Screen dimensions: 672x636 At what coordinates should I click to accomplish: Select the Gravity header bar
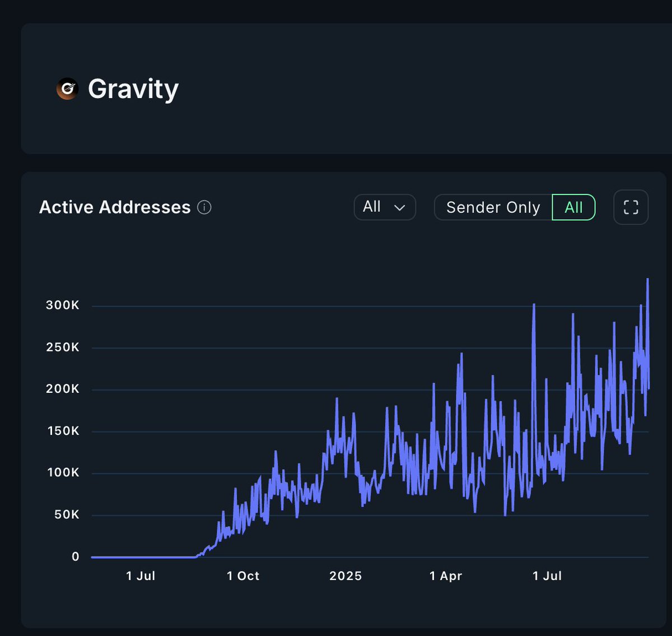[x=336, y=89]
